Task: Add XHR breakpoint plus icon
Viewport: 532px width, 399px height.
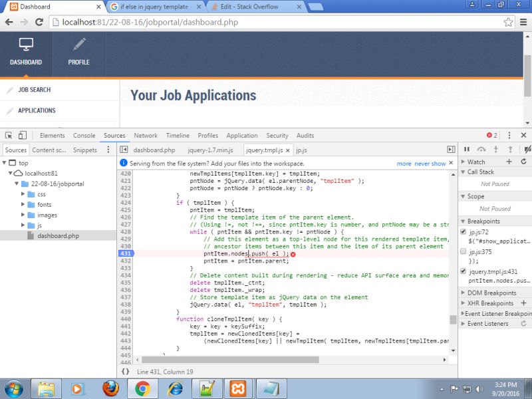Action: 523,303
